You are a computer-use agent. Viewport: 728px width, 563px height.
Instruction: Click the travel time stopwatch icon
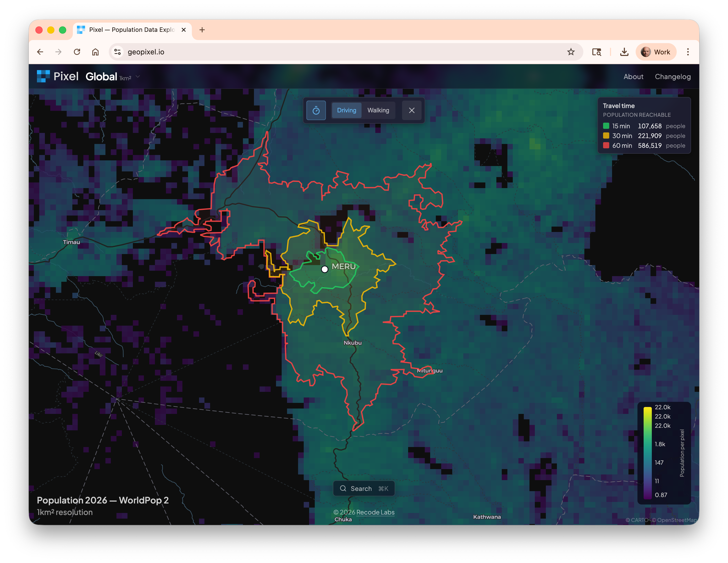[316, 110]
